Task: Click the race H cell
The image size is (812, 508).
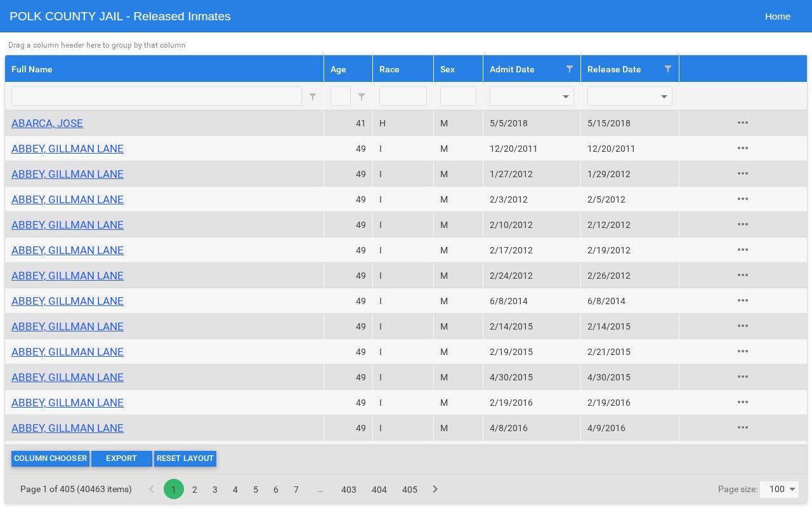Action: pyautogui.click(x=403, y=123)
